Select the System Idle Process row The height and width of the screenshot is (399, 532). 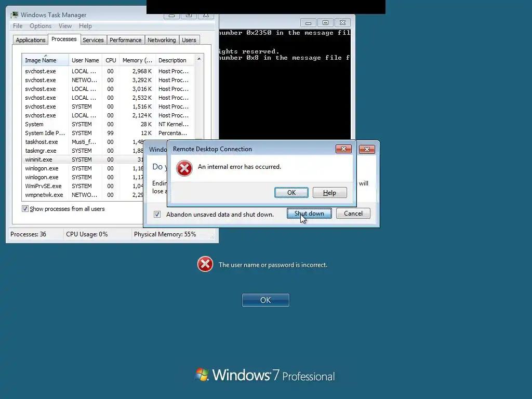tap(108, 133)
